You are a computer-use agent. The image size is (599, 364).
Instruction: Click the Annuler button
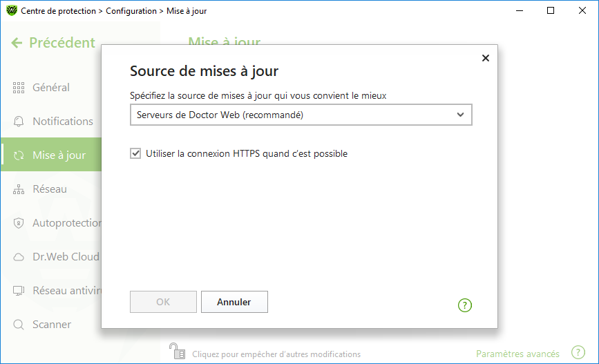(x=234, y=302)
